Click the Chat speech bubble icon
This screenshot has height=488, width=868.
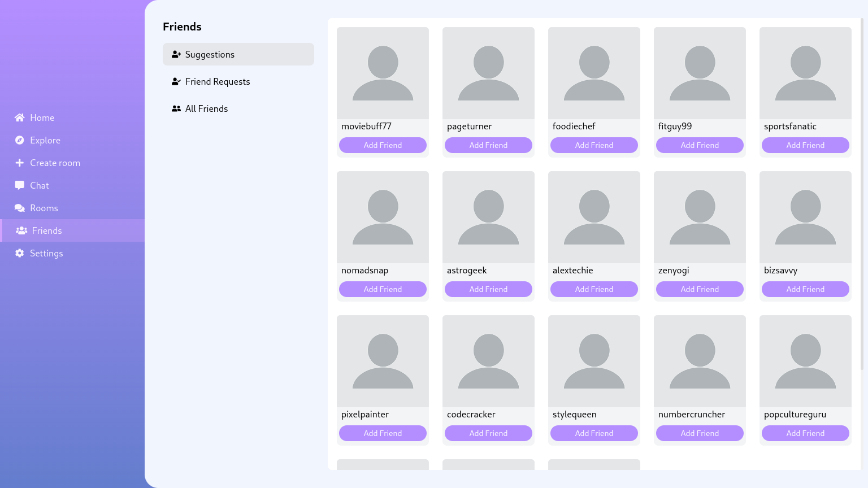[20, 185]
